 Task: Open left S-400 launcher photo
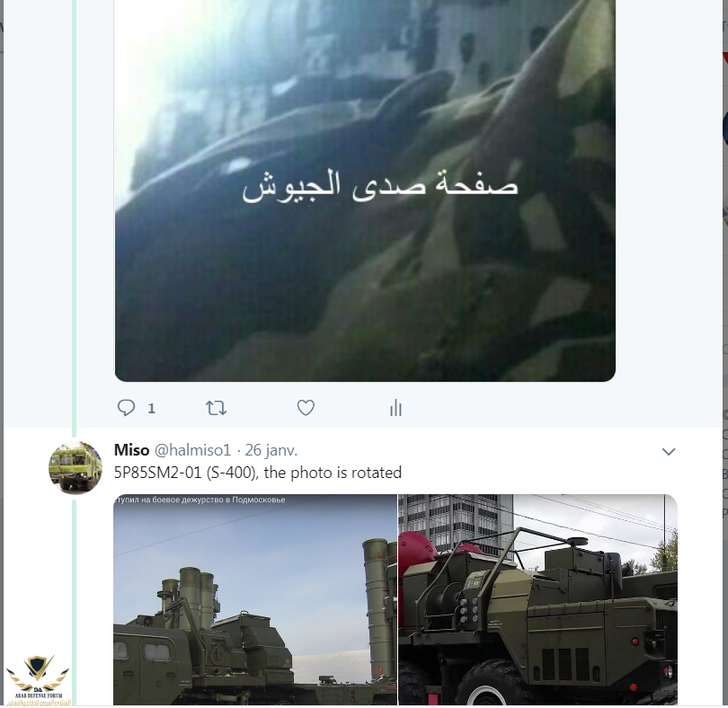click(x=255, y=599)
